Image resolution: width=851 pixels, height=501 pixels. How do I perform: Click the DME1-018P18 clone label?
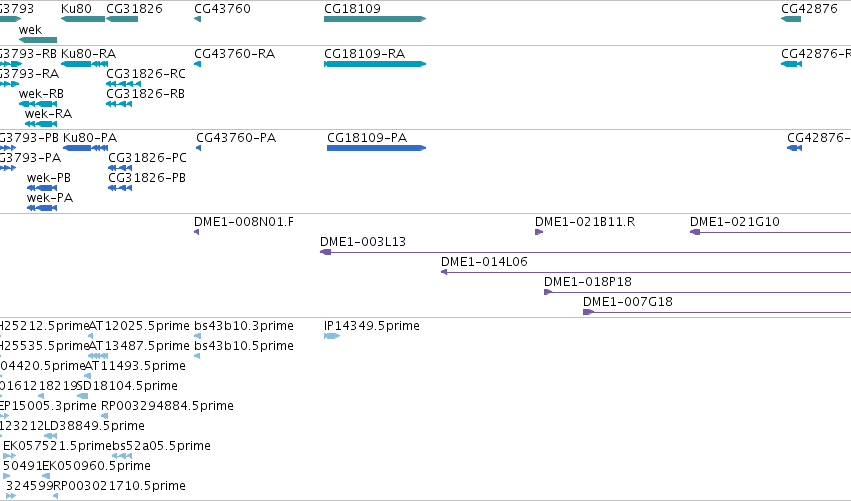coord(588,282)
